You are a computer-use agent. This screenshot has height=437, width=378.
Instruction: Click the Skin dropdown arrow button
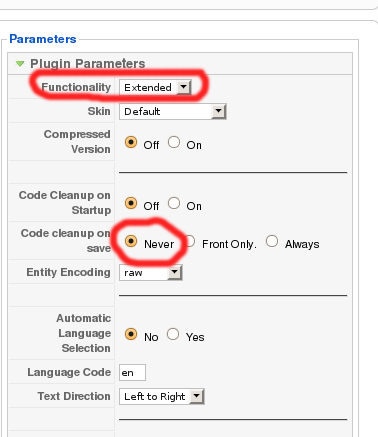pyautogui.click(x=218, y=111)
